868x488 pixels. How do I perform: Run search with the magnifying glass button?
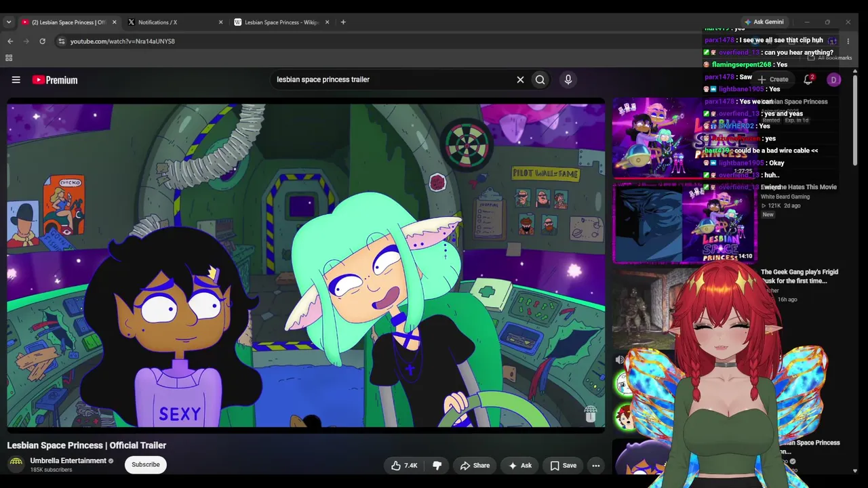(x=540, y=79)
